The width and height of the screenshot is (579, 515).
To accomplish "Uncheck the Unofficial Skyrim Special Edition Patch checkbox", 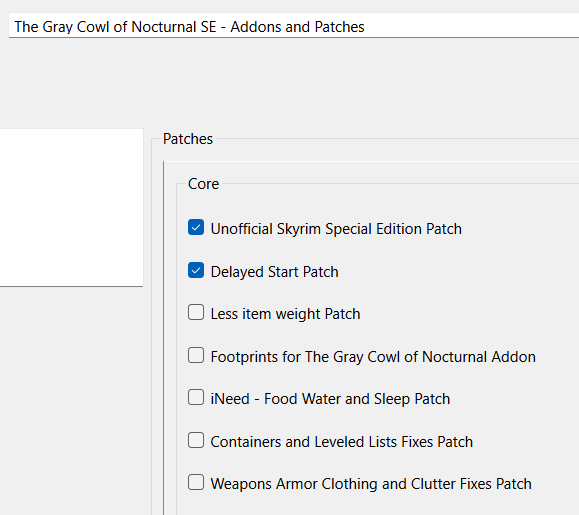I will pyautogui.click(x=196, y=227).
